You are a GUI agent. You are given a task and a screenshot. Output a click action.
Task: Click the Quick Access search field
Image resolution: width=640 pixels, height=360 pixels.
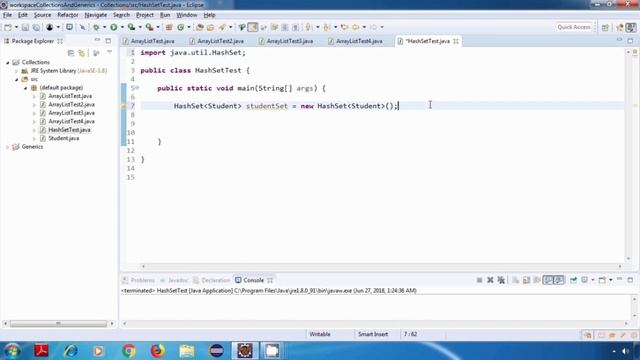pos(574,27)
